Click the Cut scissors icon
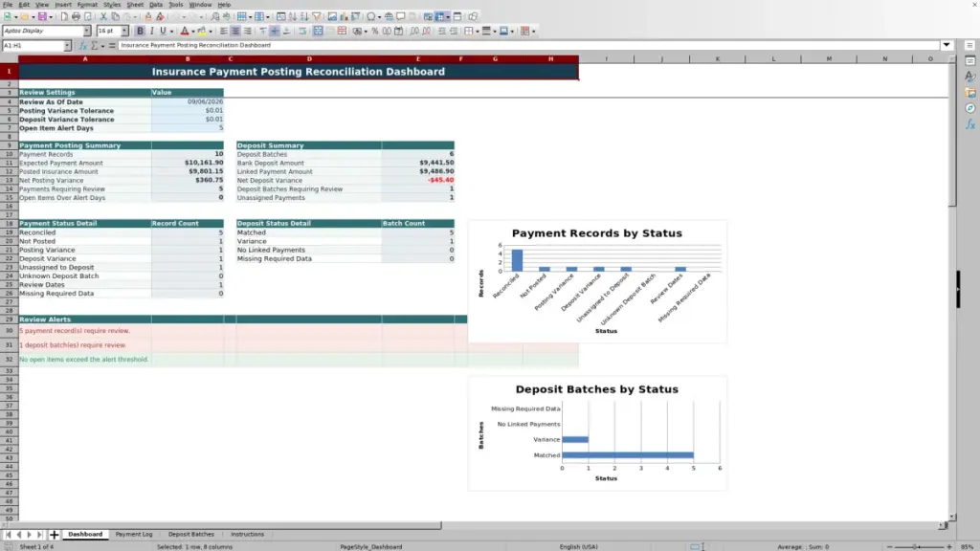 click(103, 17)
